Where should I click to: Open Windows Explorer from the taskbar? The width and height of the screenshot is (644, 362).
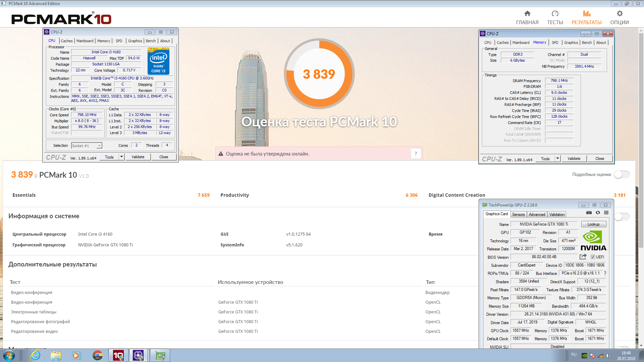tap(56, 355)
